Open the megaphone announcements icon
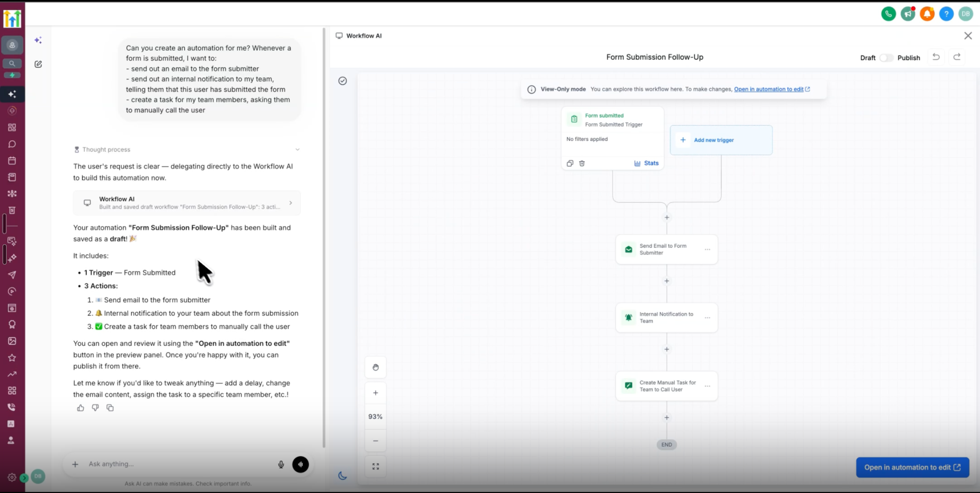 [908, 14]
